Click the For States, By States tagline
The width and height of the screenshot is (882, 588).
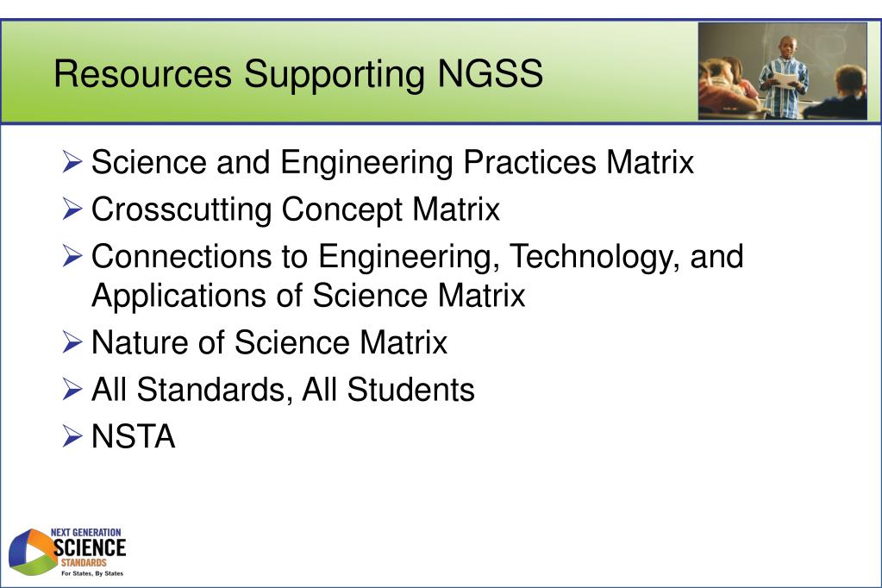coord(92,573)
